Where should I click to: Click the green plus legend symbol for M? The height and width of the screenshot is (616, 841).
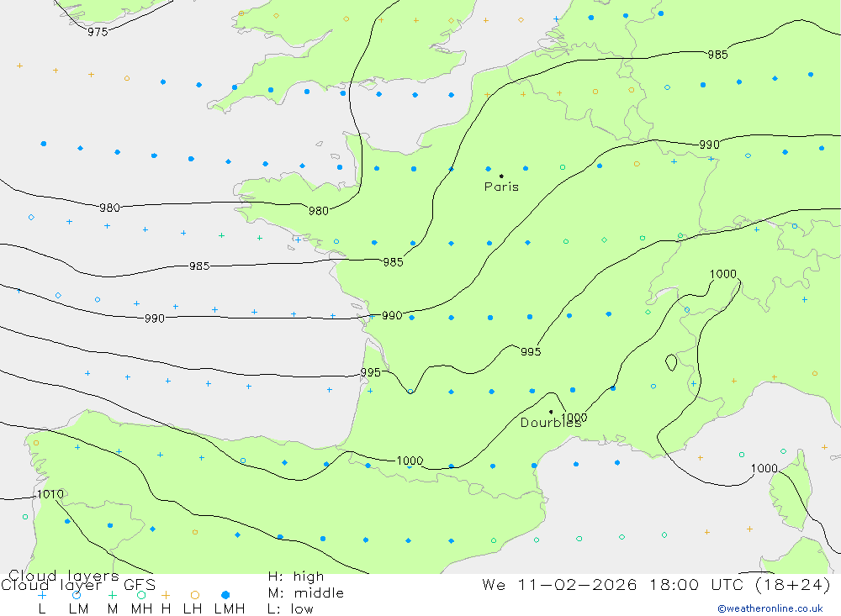112,595
